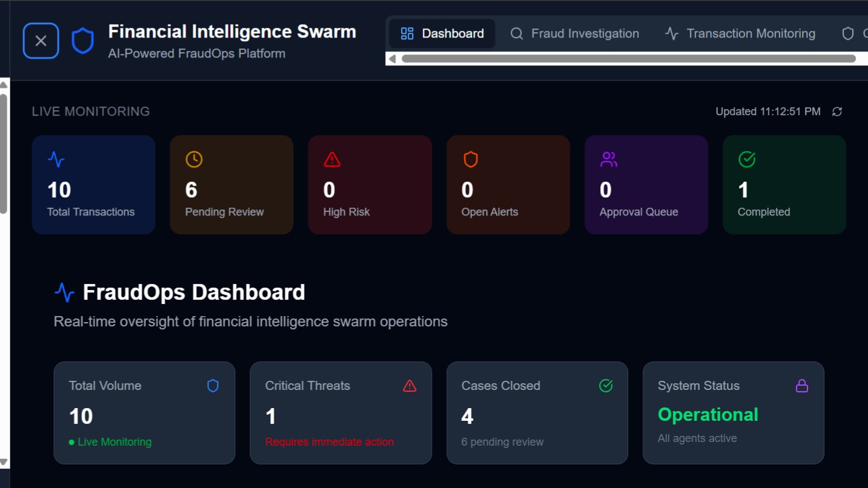Click the blue shield logo icon

(x=82, y=41)
